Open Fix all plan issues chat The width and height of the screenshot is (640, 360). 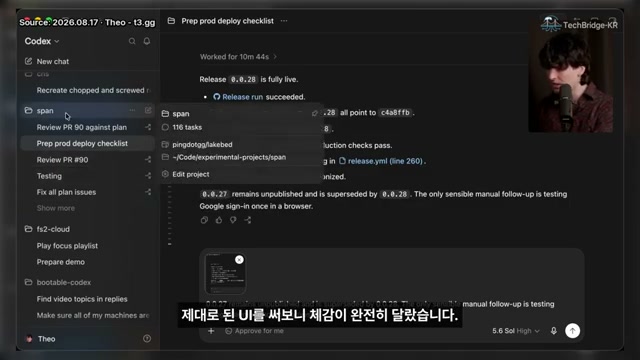click(66, 192)
